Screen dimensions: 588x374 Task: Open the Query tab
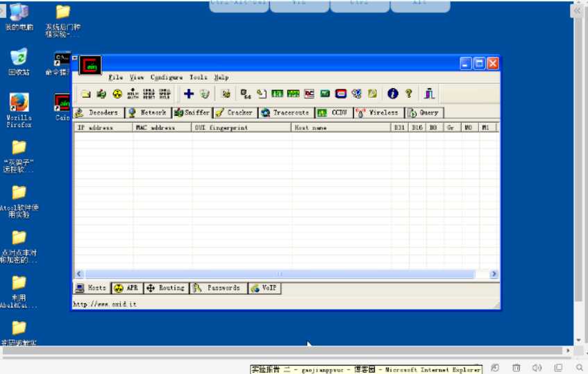point(424,112)
